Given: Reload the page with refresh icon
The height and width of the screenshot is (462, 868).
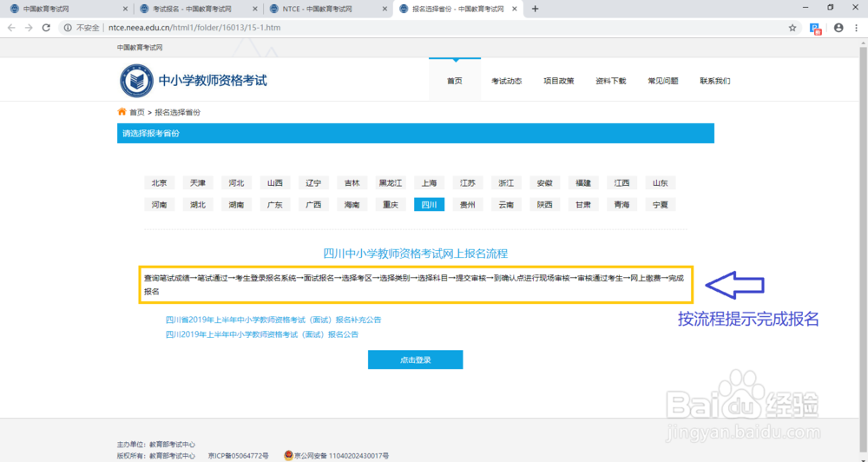Looking at the screenshot, I should (x=47, y=28).
